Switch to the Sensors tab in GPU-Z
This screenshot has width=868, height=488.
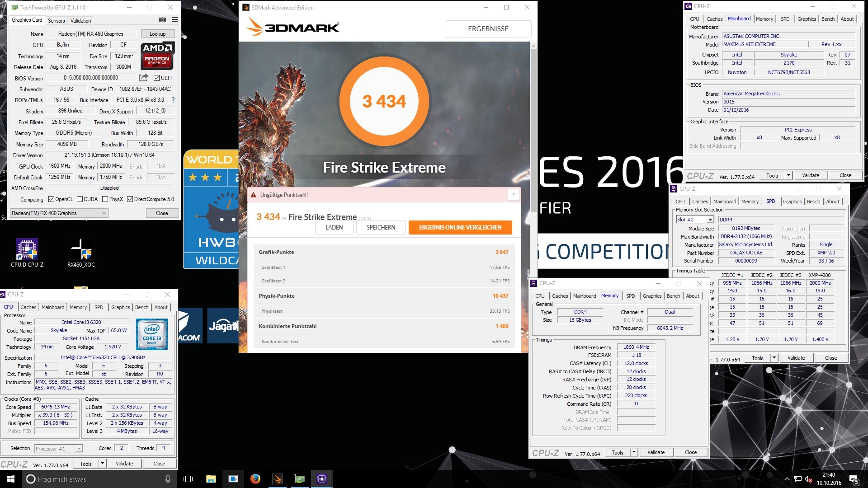click(x=56, y=21)
